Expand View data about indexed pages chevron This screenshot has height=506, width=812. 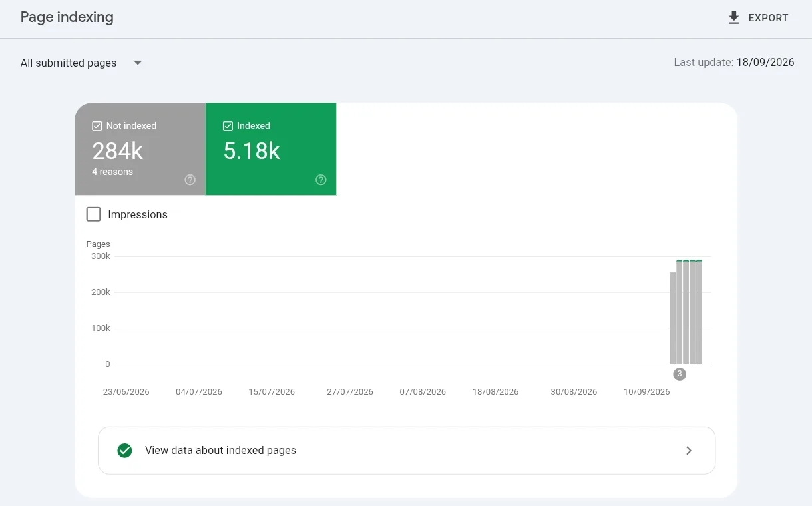689,451
